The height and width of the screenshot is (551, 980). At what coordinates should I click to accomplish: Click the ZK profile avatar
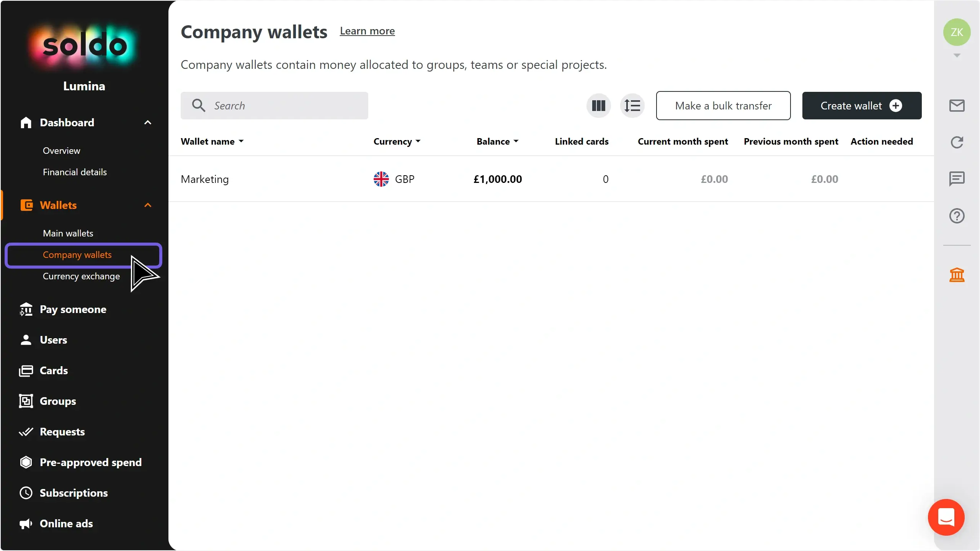coord(957,32)
